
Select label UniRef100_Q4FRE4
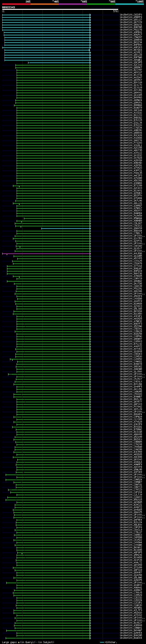[x=131, y=520]
